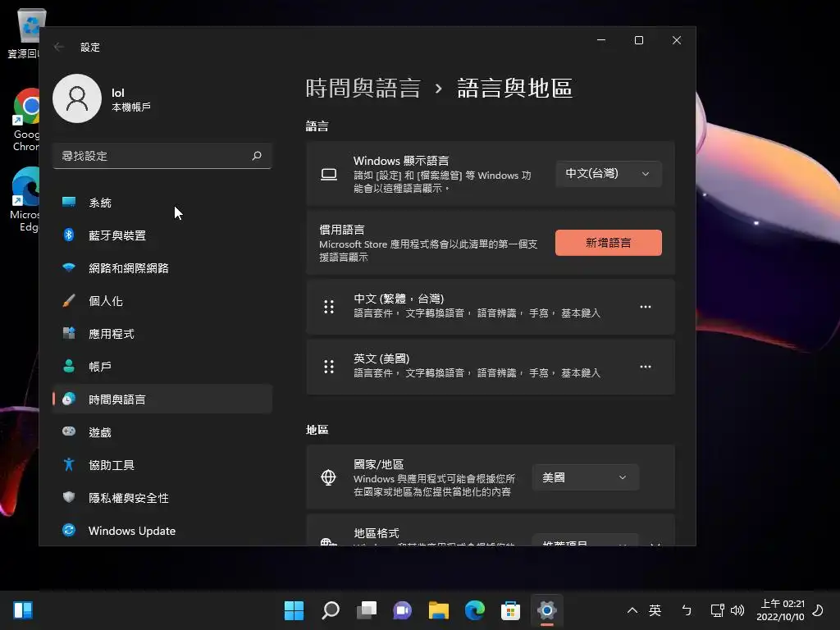Select the Recycle Bin desktop icon
This screenshot has width=840, height=630.
(x=25, y=33)
